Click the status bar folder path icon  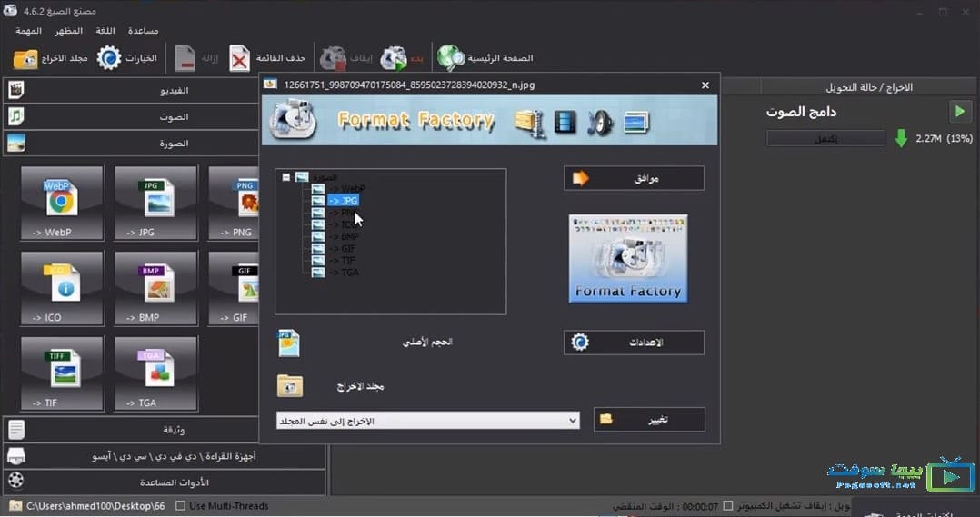click(16, 506)
